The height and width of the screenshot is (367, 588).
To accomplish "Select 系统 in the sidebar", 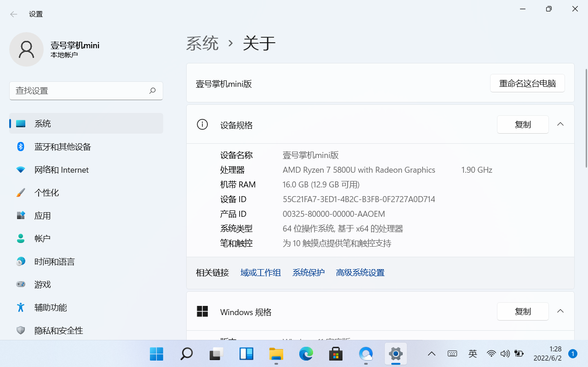I will [x=86, y=124].
